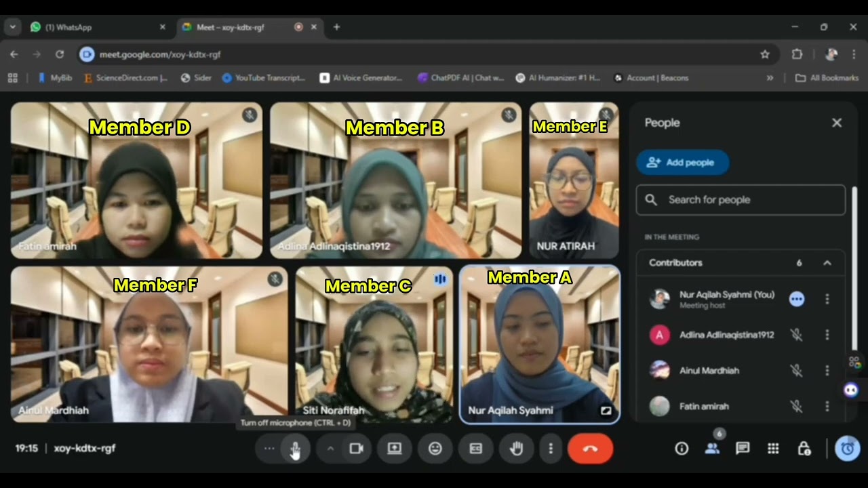Collapse the Contributors section

pos(827,263)
